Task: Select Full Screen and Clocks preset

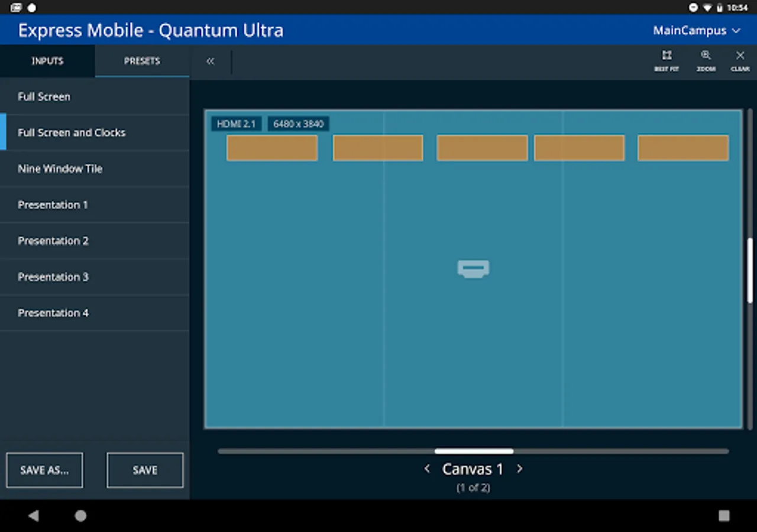Action: 95,132
